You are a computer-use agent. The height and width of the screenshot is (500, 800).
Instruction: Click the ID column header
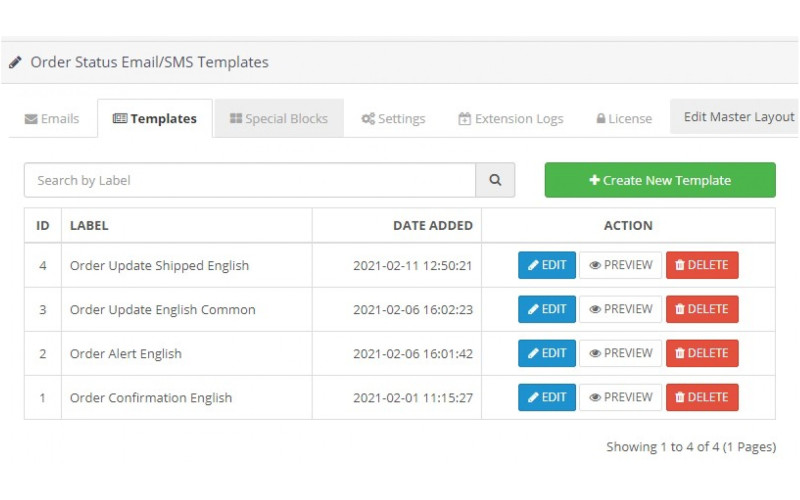43,226
